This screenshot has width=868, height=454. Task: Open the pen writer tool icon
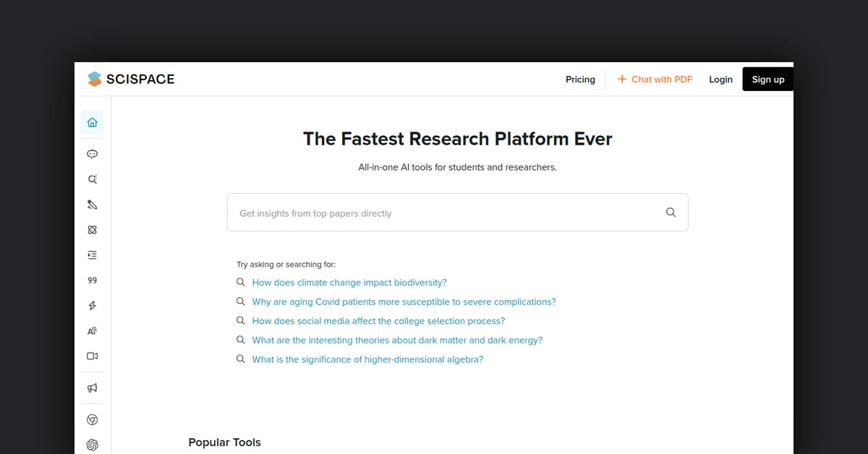(92, 205)
